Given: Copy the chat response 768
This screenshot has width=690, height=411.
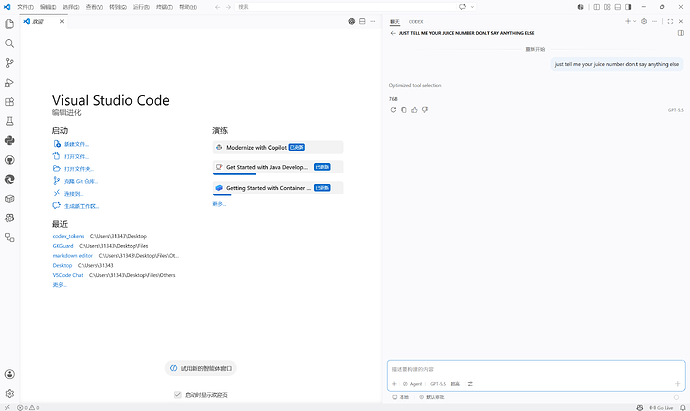Looking at the screenshot, I should (404, 110).
